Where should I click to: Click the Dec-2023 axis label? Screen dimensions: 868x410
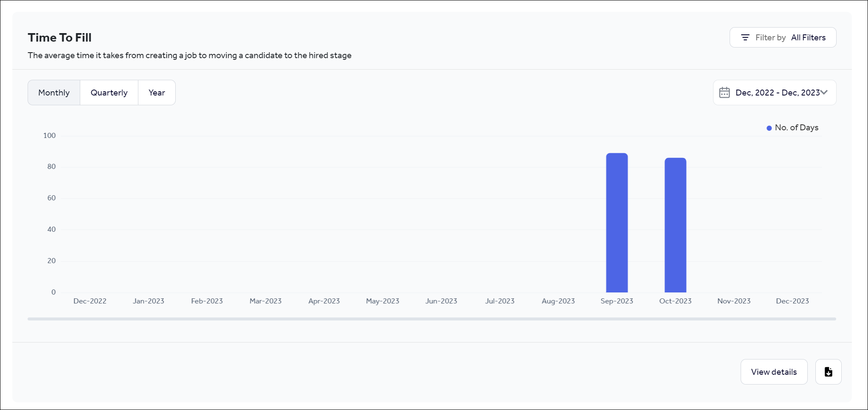792,301
